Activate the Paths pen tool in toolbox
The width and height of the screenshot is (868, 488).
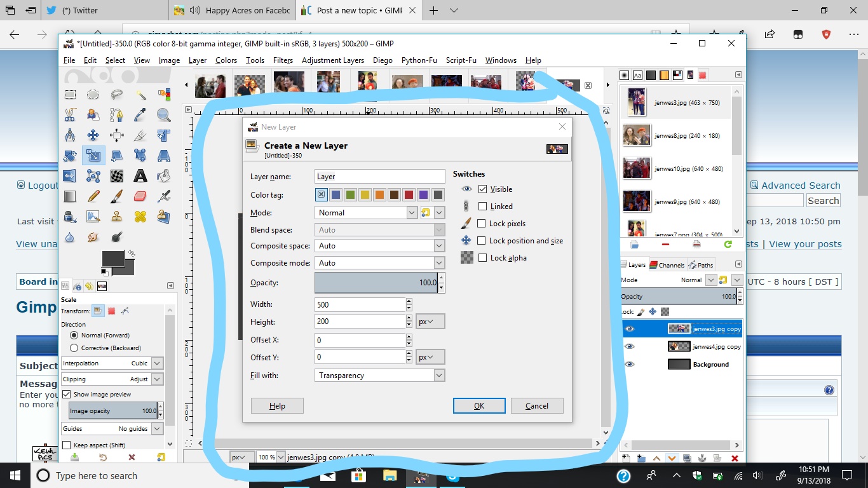click(117, 115)
